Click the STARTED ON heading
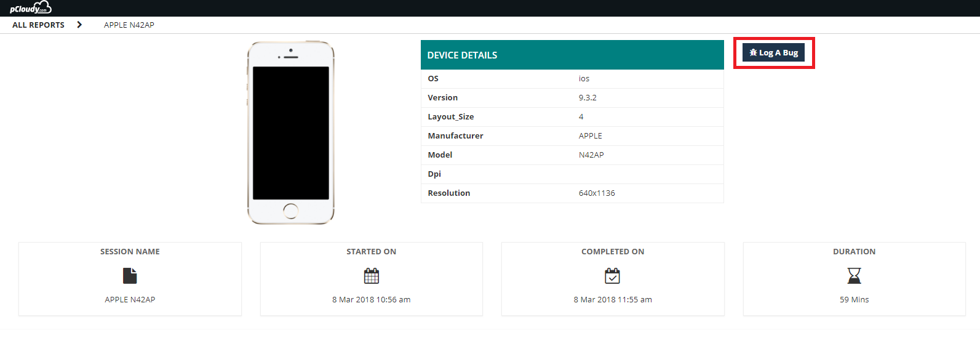The height and width of the screenshot is (359, 980). pos(372,252)
